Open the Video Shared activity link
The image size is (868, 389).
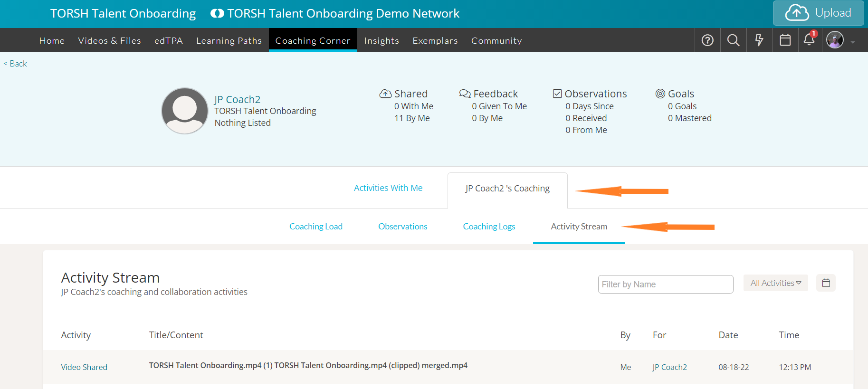(84, 367)
